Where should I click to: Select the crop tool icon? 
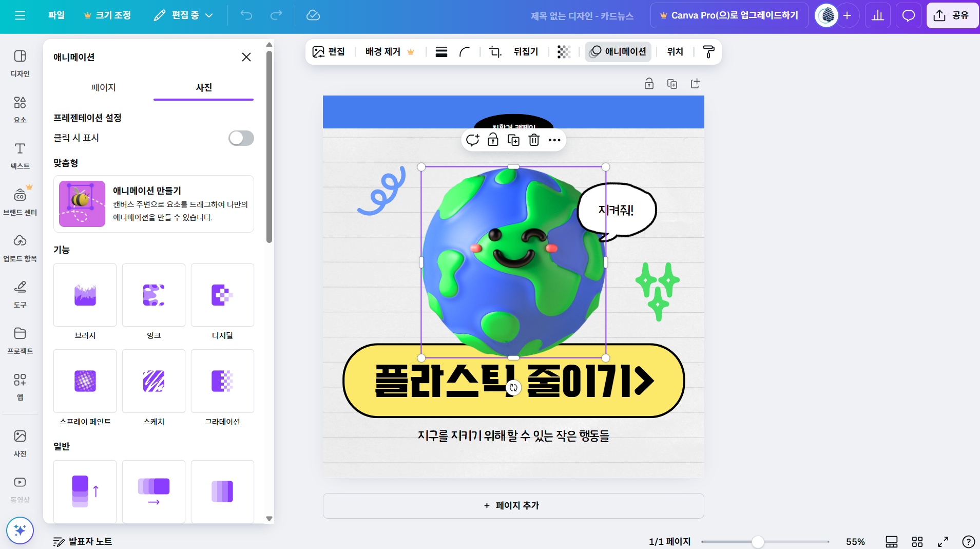coord(495,52)
